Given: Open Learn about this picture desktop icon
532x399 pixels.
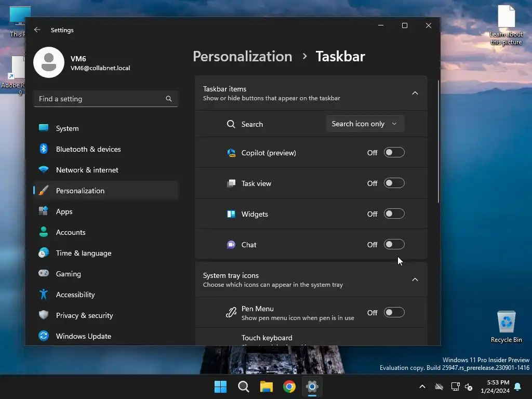Looking at the screenshot, I should pyautogui.click(x=506, y=25).
